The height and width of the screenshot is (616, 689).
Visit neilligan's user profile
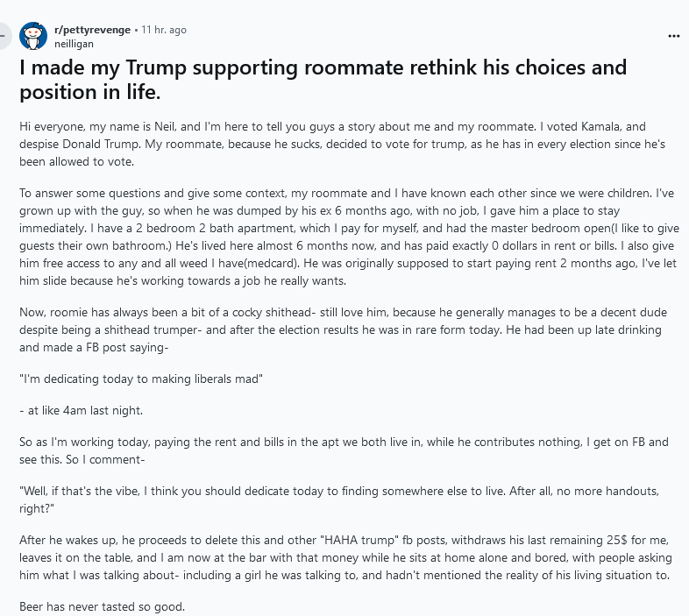tap(74, 43)
